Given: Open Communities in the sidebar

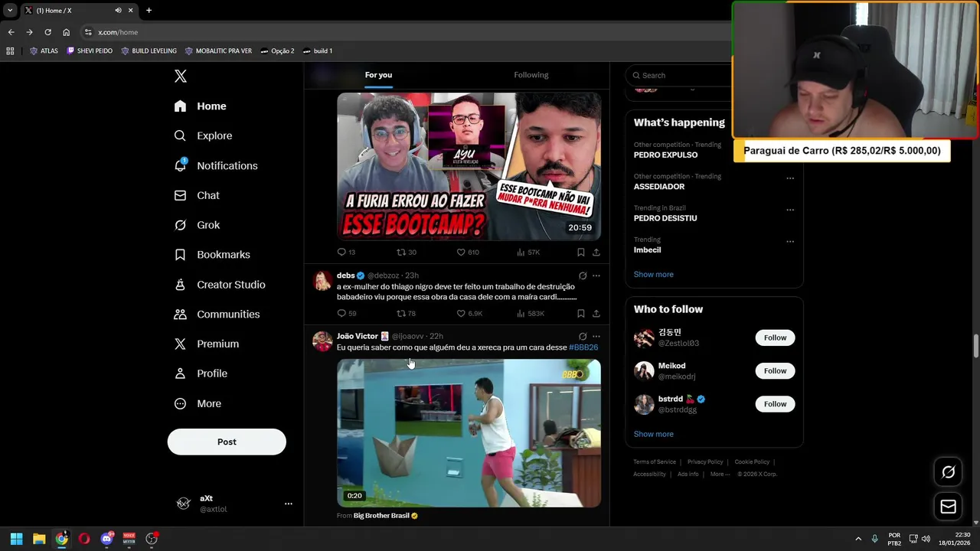Looking at the screenshot, I should tap(217, 315).
